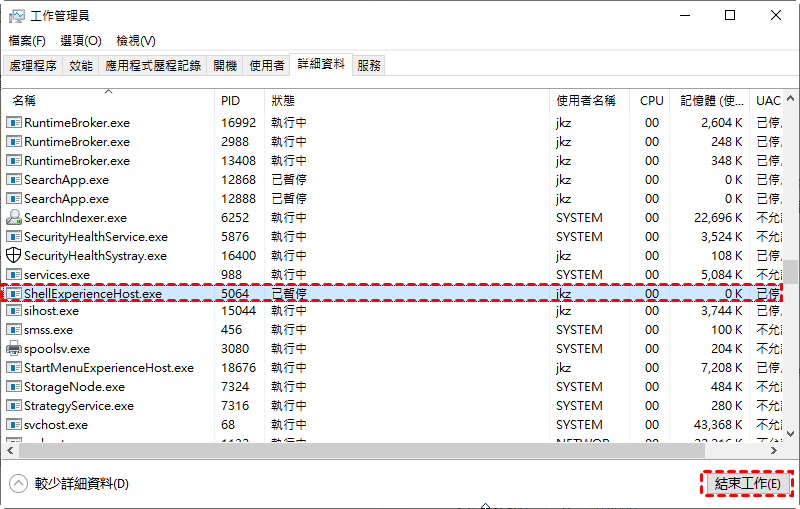Open the 選項(O) menu
Screen dimensions: 800x509
[x=81, y=41]
